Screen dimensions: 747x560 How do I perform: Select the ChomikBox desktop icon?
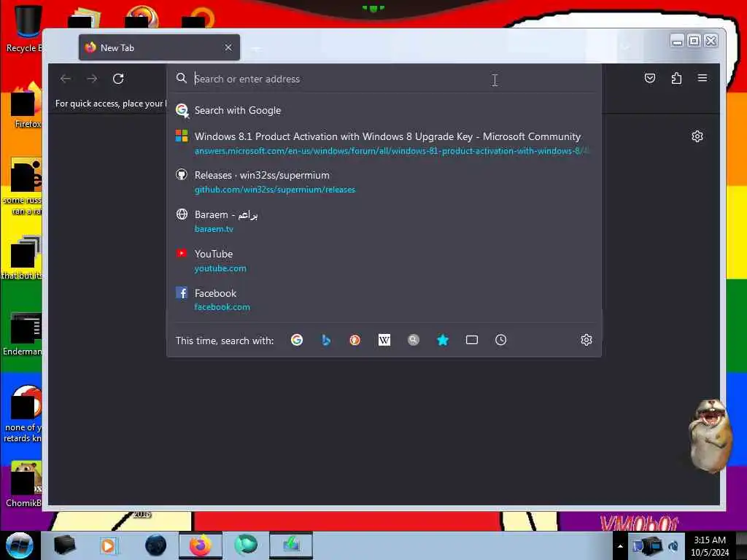(24, 484)
